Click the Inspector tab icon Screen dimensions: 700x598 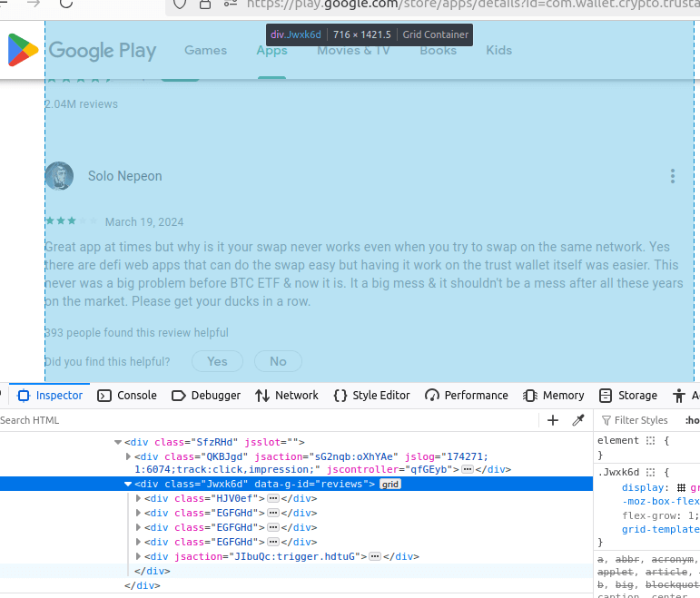tap(24, 396)
